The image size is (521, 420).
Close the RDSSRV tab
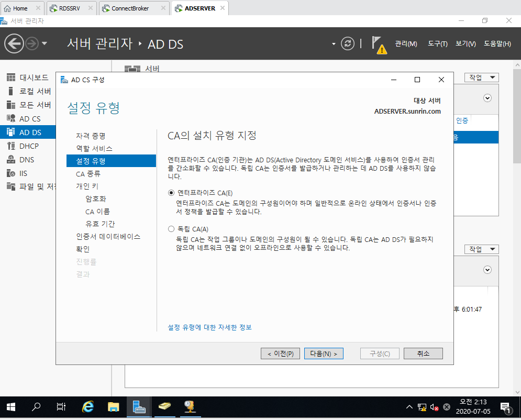click(x=91, y=8)
